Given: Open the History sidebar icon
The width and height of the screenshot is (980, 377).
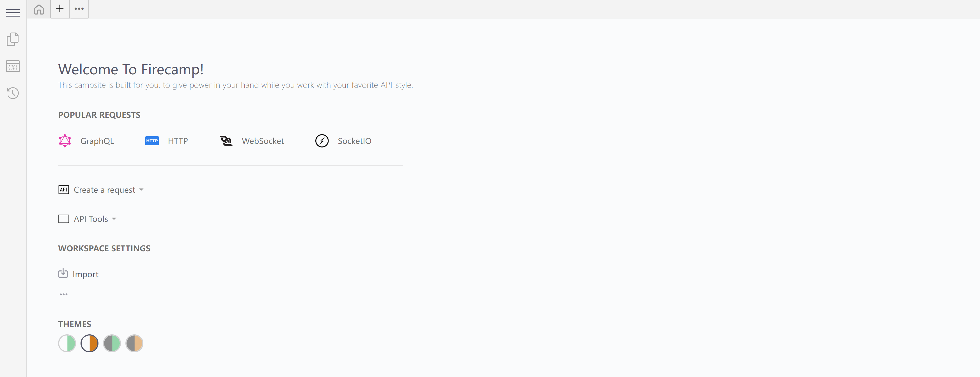Looking at the screenshot, I should (13, 93).
